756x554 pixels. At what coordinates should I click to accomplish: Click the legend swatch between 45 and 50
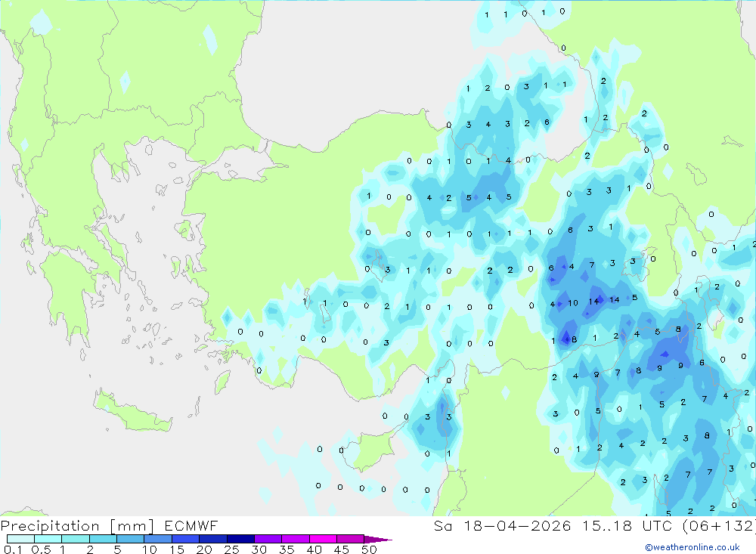(x=350, y=539)
